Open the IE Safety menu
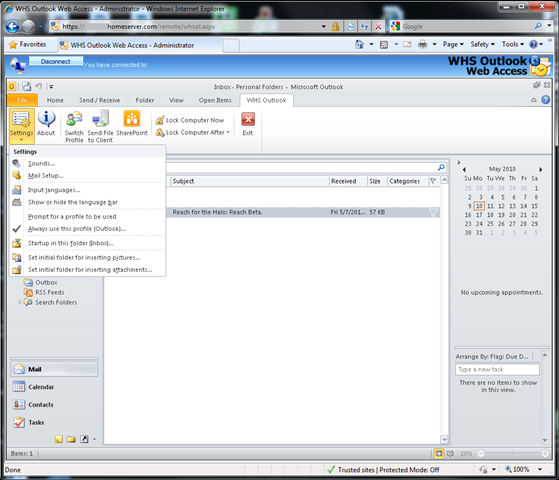Screen dimensions: 559x480 (x=482, y=44)
